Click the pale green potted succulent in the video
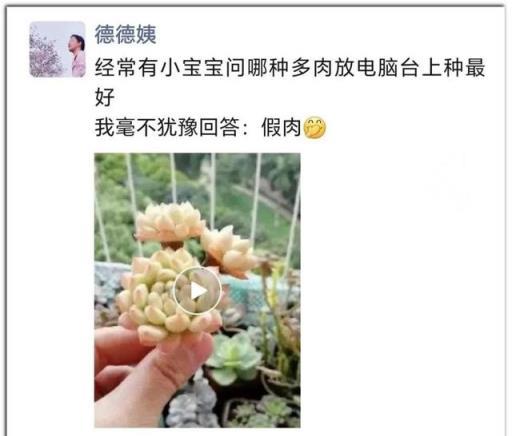The image size is (512, 436). pyautogui.click(x=233, y=357)
